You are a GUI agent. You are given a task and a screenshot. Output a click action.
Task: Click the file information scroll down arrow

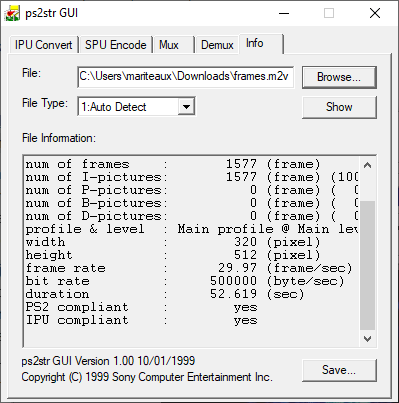click(368, 339)
